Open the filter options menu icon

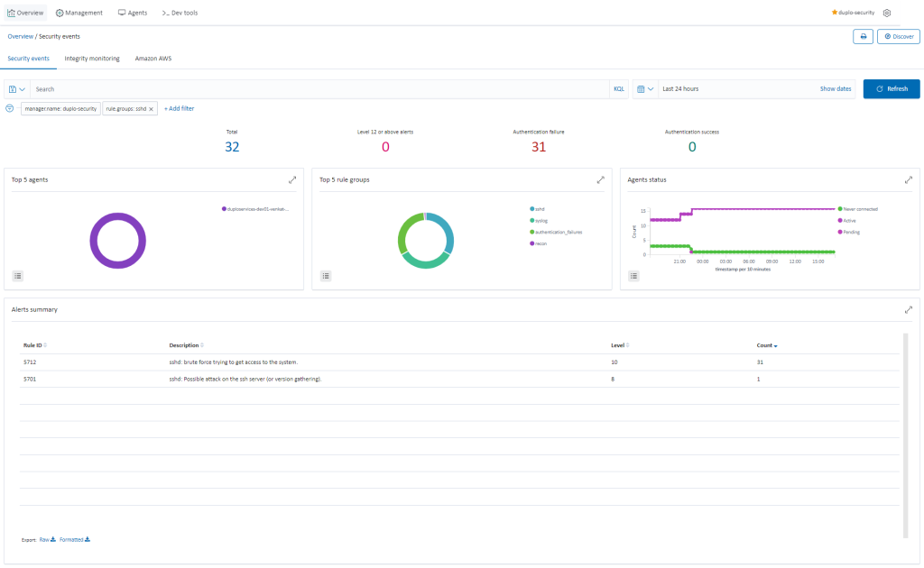(10, 108)
